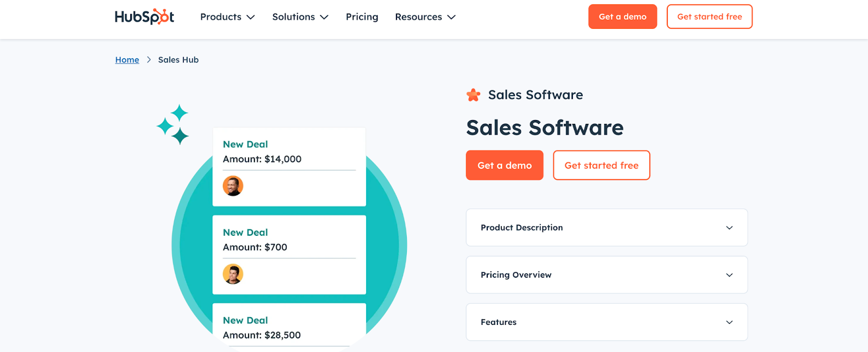Open the Resources dropdown menu
868x352 pixels.
click(425, 17)
